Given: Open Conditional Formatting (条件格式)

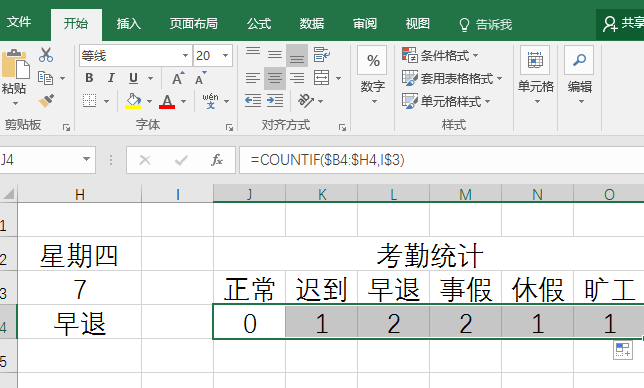Looking at the screenshot, I should click(x=440, y=55).
